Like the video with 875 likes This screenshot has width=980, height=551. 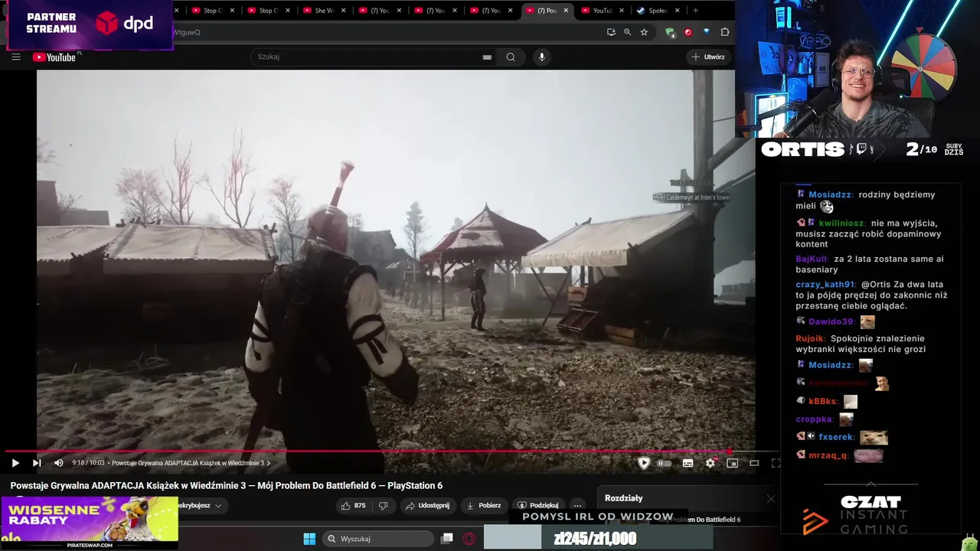[x=354, y=505]
